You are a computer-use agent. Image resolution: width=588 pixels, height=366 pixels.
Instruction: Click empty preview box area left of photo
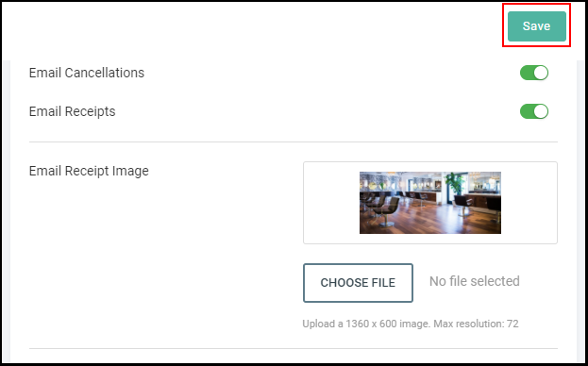click(331, 203)
